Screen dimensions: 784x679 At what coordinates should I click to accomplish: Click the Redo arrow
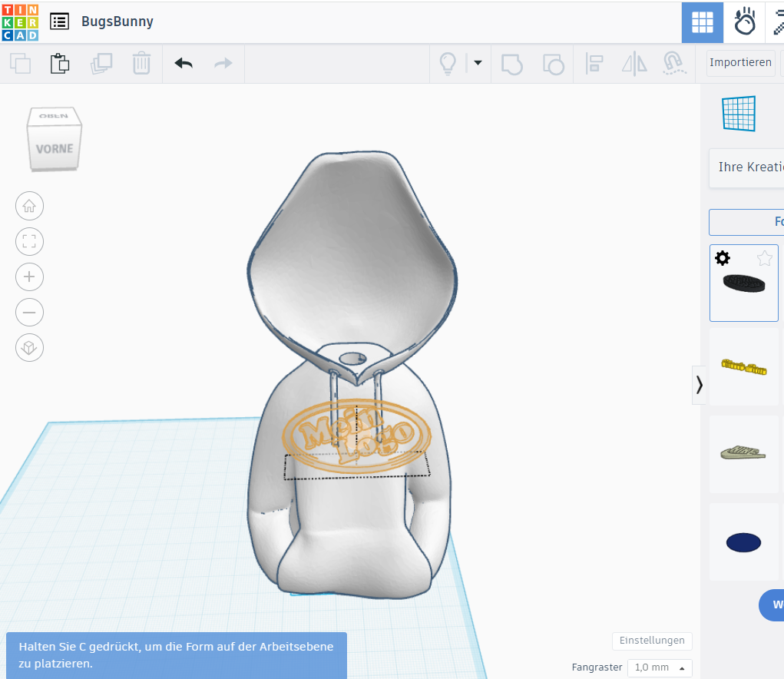[x=223, y=64]
